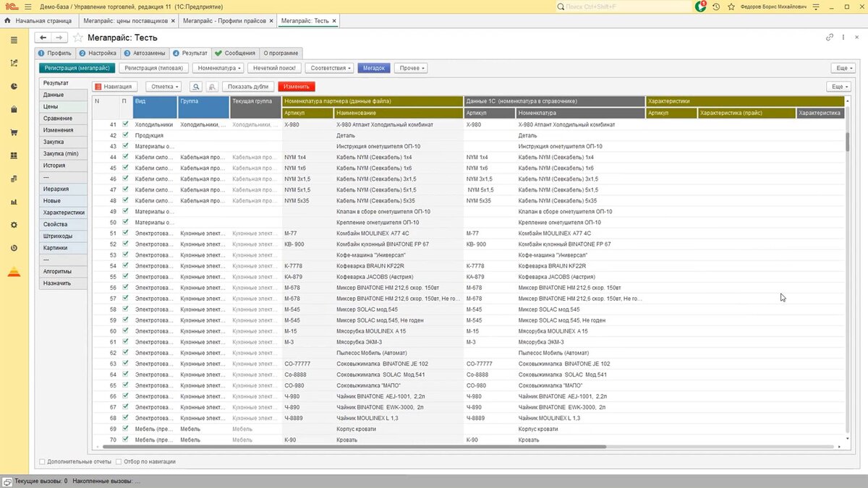Toggle checkbox in row 51 Комбайн MOULINEX

[125, 233]
